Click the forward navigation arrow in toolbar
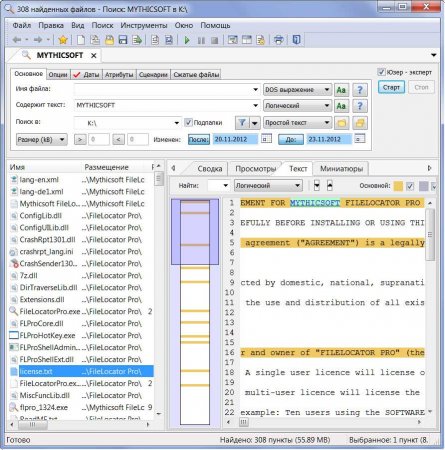The image size is (445, 450). pos(38,40)
